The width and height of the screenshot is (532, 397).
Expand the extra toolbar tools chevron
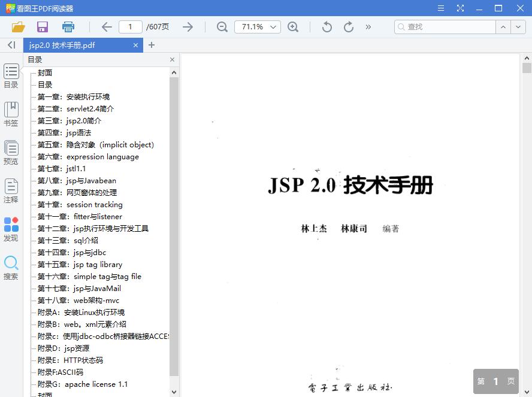point(368,27)
